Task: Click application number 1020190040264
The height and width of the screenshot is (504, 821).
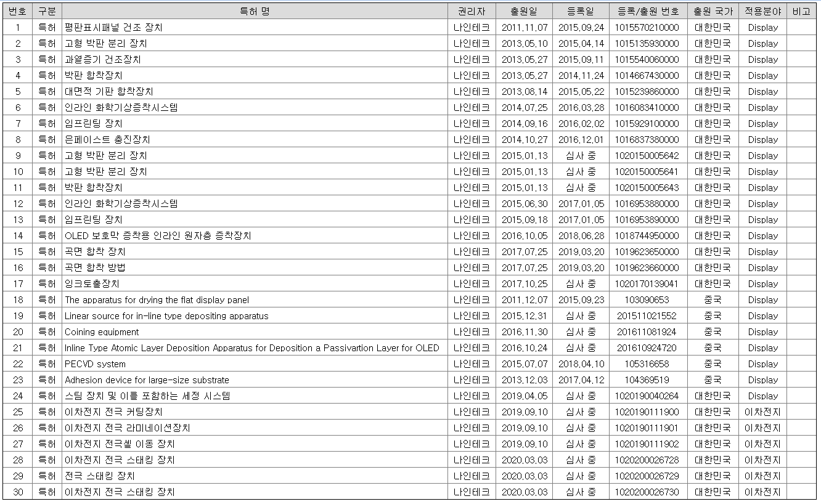Action: 647,396
